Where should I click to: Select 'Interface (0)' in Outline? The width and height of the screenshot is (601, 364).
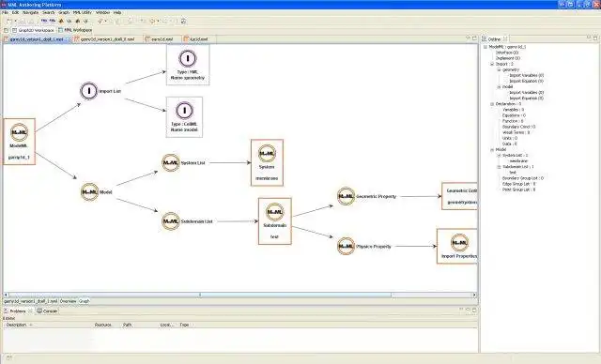point(507,53)
